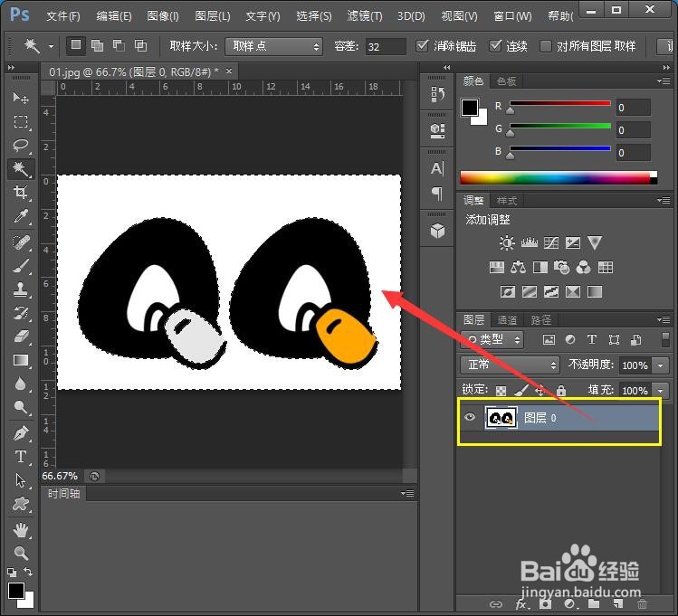Open the fill slider dropdown arrow
Viewport: 678px width, 616px height.
pyautogui.click(x=660, y=391)
